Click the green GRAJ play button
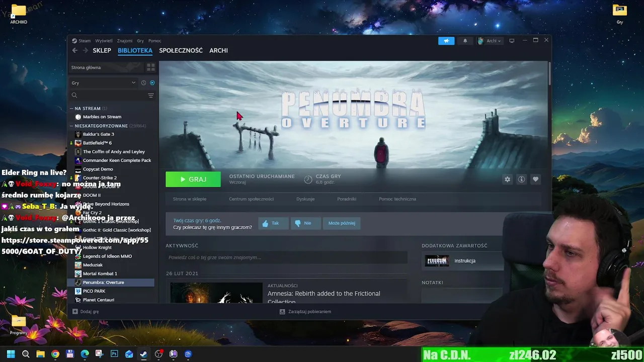Image resolution: width=644 pixels, height=362 pixels. [193, 179]
